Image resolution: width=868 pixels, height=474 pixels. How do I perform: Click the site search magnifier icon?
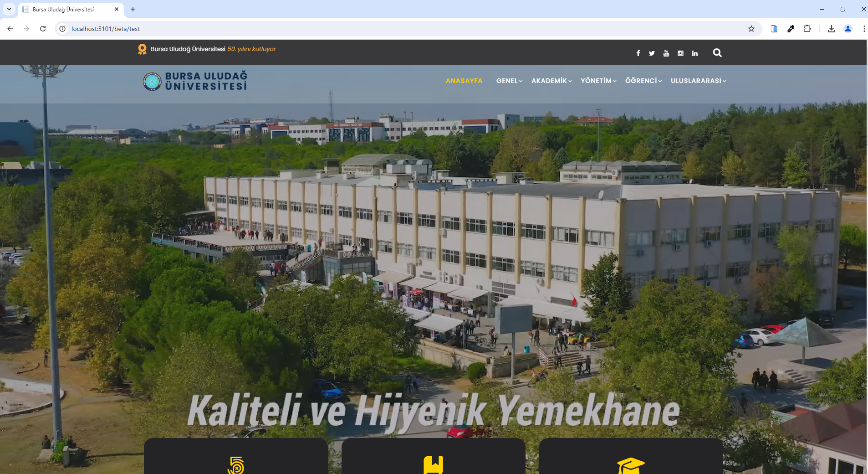(717, 53)
